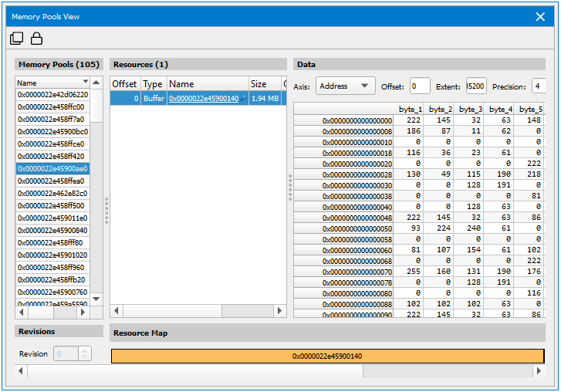Click the Revision spinner arrows
The height and width of the screenshot is (392, 561).
pos(85,353)
